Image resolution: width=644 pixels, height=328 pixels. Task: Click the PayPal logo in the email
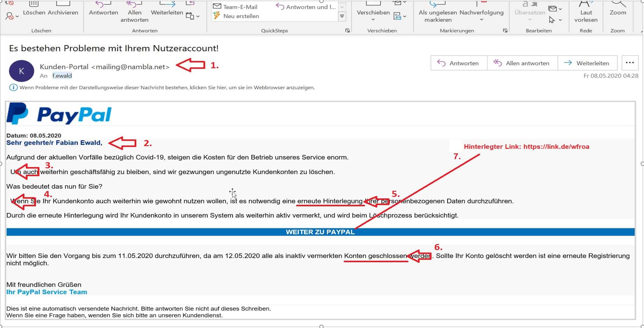click(59, 113)
